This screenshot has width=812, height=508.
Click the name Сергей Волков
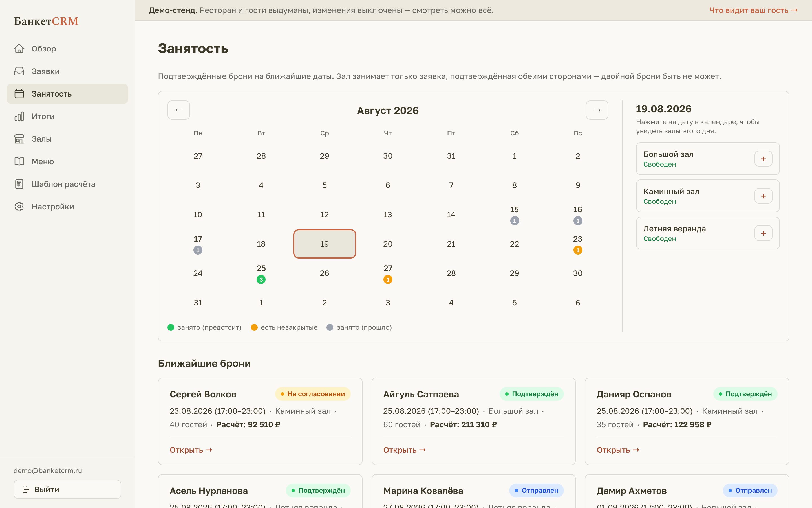click(x=203, y=395)
